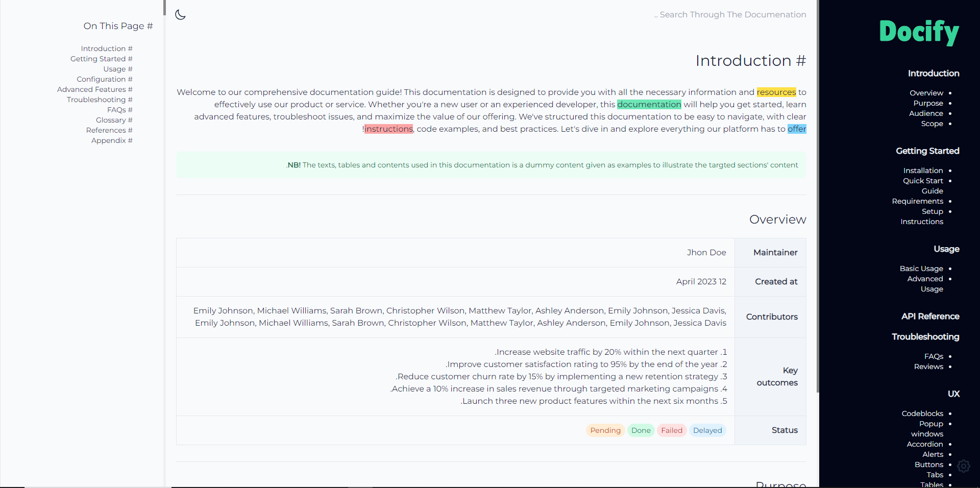
Task: Toggle dark mode with the moon icon
Action: 181,14
